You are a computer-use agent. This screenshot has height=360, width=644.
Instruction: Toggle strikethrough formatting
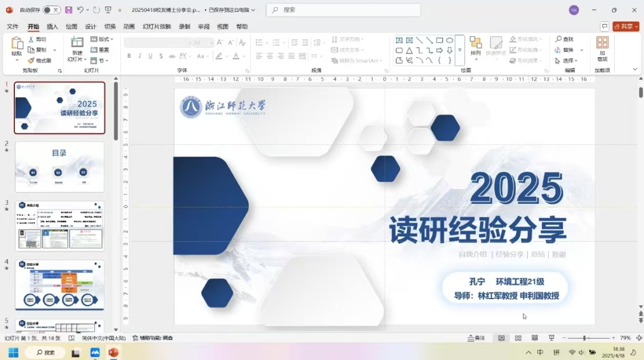point(172,56)
